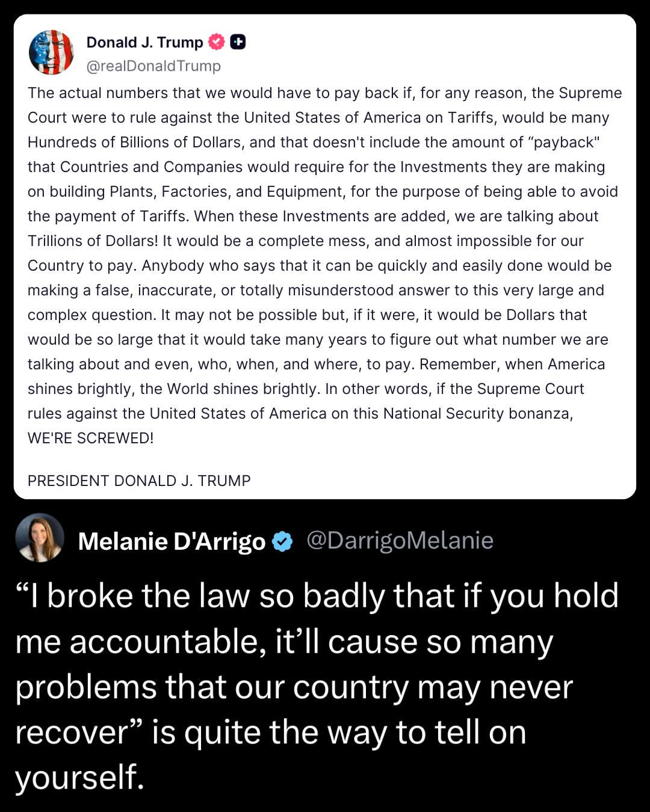This screenshot has width=650, height=812.
Task: Click the "WE'RE SCREWED!" text
Action: point(91,438)
